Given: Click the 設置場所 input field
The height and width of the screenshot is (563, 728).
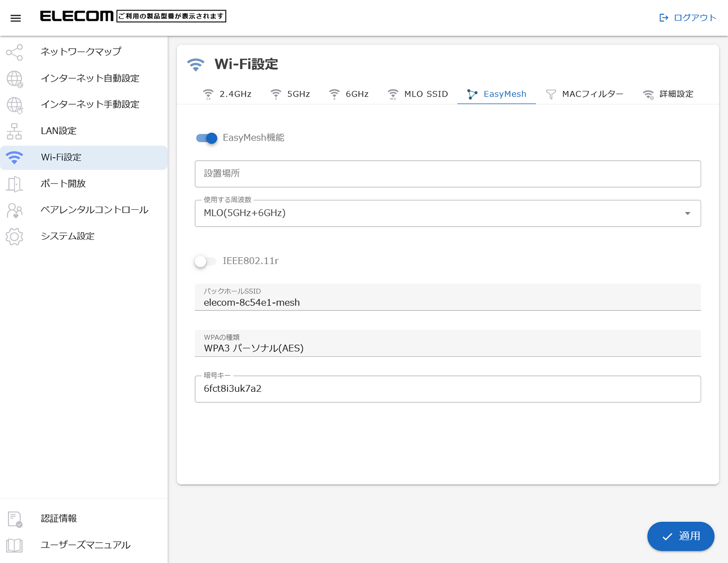Looking at the screenshot, I should click(448, 174).
